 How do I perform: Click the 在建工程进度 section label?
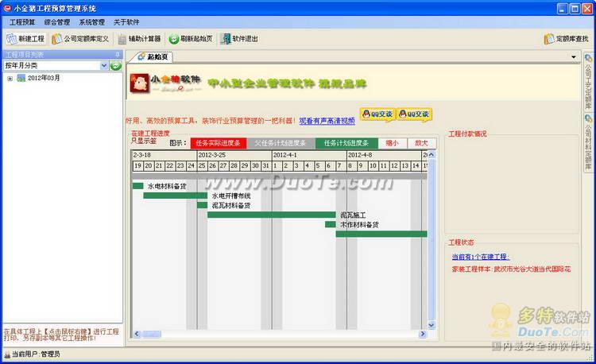click(x=150, y=134)
